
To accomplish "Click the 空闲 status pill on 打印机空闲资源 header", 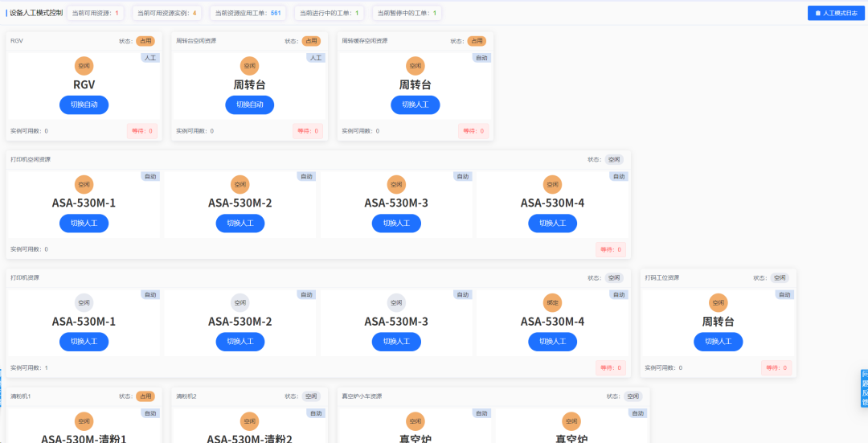I will (x=614, y=159).
